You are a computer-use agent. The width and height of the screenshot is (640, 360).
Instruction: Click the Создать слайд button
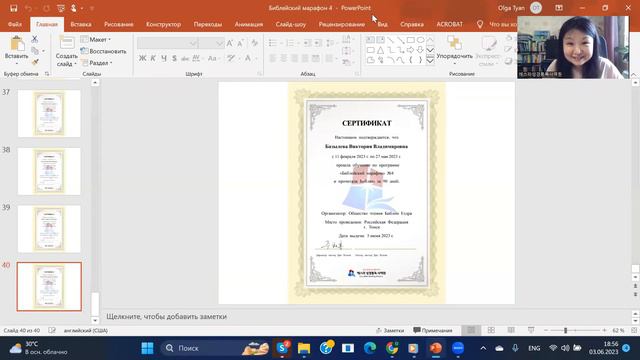coord(67,51)
